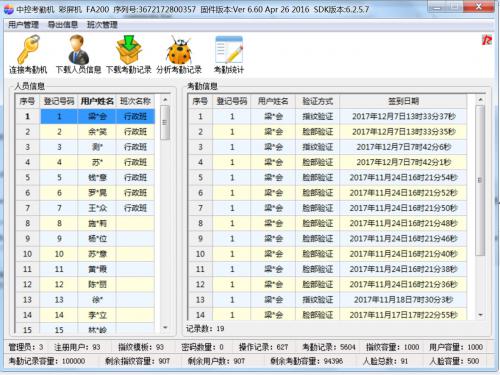Click attendance list scrollbar down arrow

click(x=480, y=315)
